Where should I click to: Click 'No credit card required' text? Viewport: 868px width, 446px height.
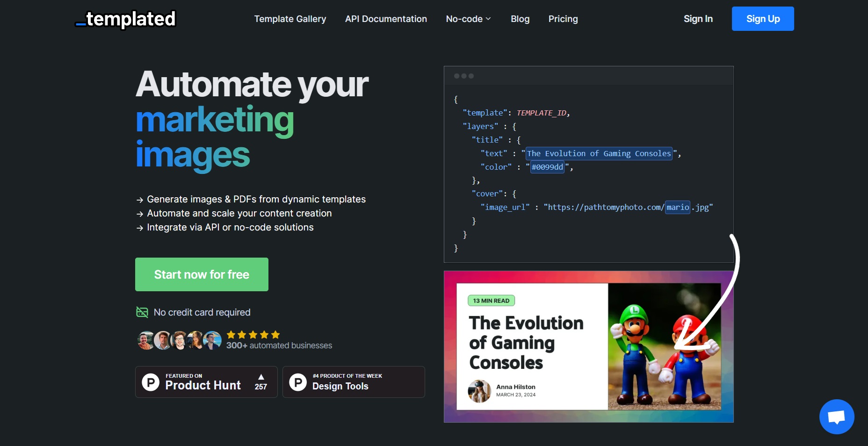pyautogui.click(x=202, y=312)
